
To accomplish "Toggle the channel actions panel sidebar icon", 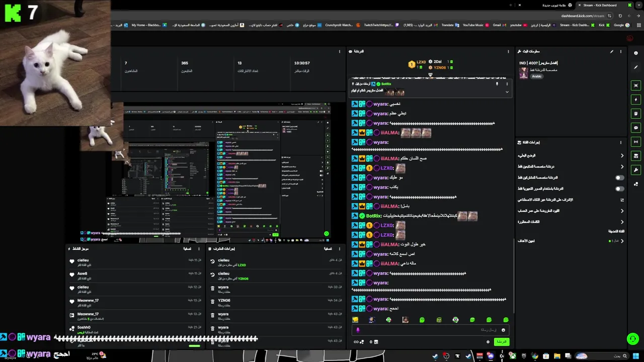I will tap(636, 156).
